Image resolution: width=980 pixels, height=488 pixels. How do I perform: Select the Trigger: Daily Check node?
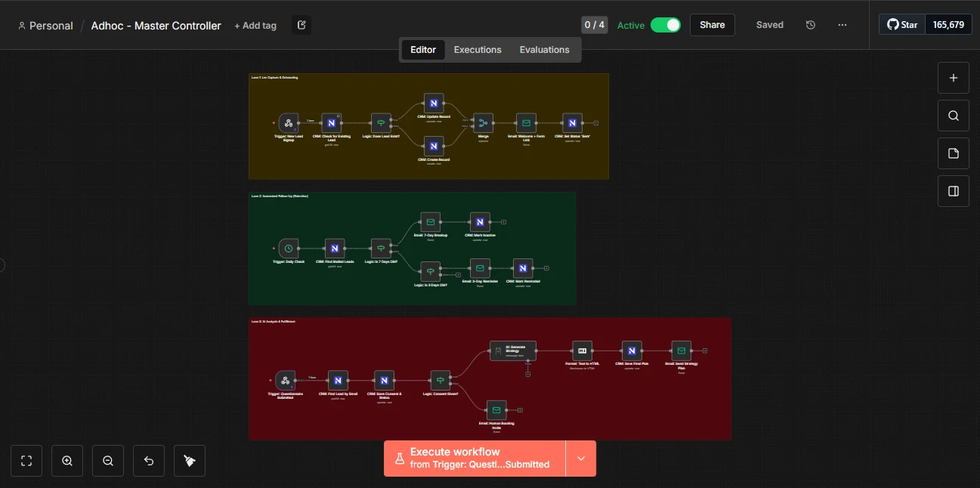[x=288, y=248]
